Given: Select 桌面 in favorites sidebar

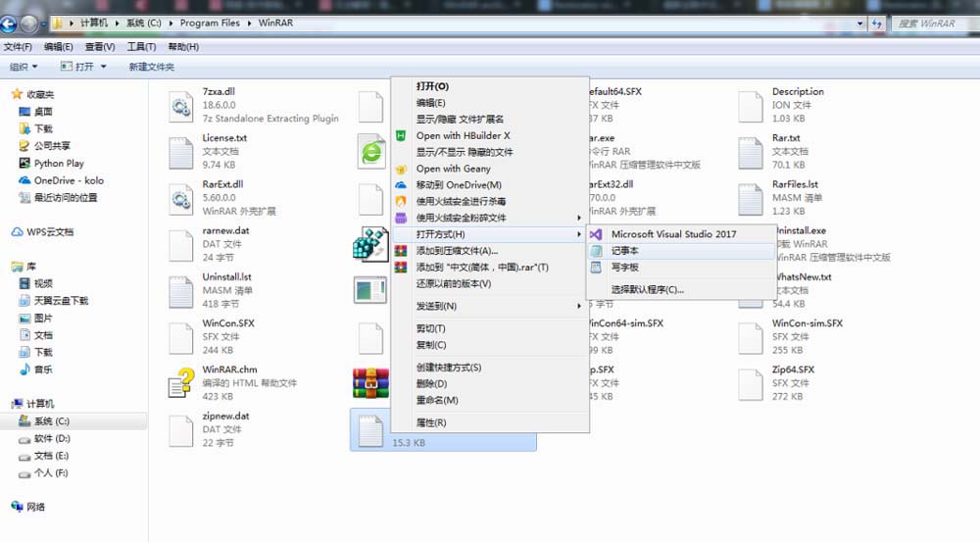Looking at the screenshot, I should click(43, 112).
